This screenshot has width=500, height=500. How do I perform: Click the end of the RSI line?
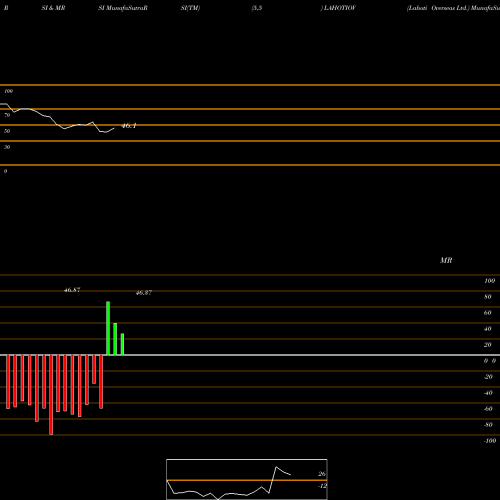[114, 128]
